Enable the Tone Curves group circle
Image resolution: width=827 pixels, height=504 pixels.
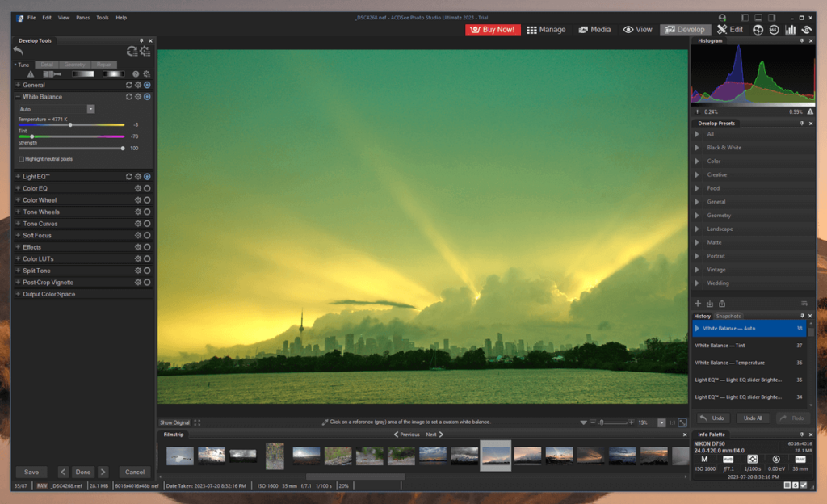147,224
